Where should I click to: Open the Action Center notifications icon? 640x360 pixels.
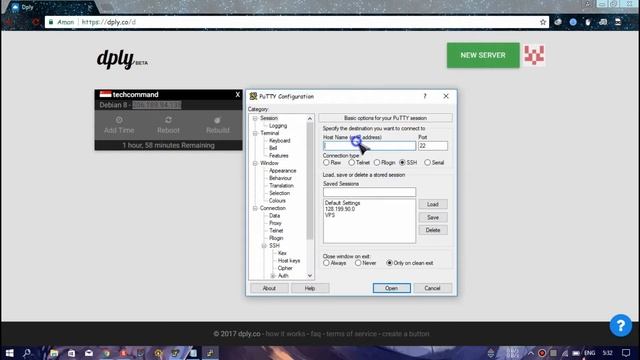626,353
